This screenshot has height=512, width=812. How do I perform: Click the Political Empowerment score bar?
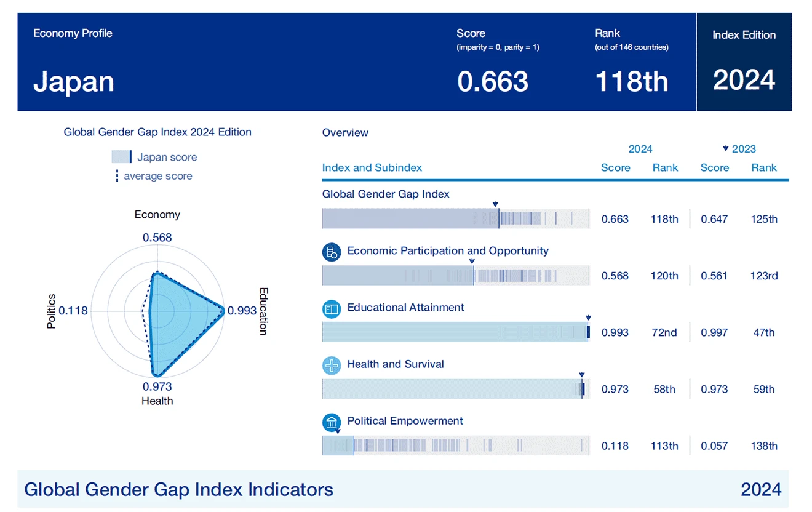coord(455,446)
